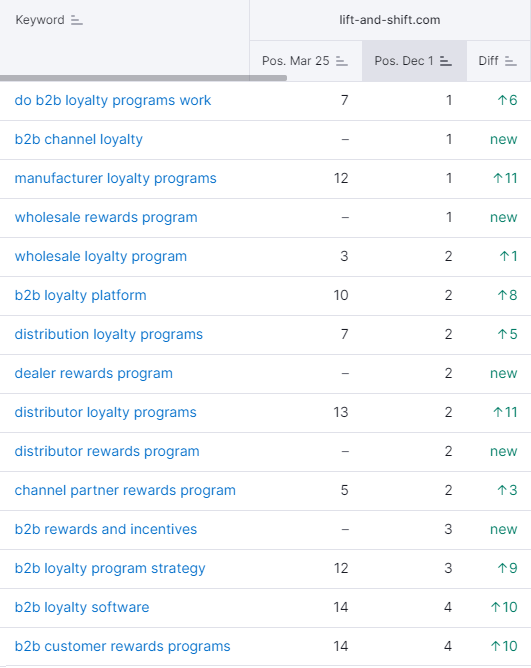Select ↑8 diff in b2b loyalty platform row
The width and height of the screenshot is (531, 668).
pos(507,295)
